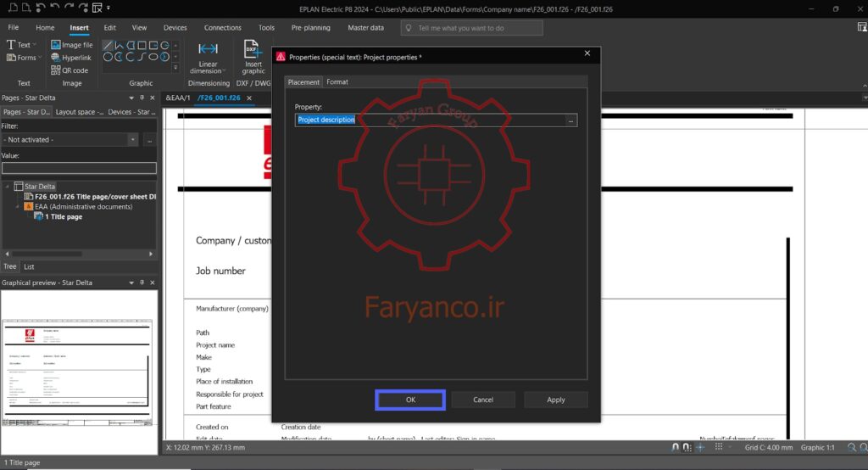Select the Spline graphic tool
The width and height of the screenshot is (868, 470).
click(x=142, y=57)
